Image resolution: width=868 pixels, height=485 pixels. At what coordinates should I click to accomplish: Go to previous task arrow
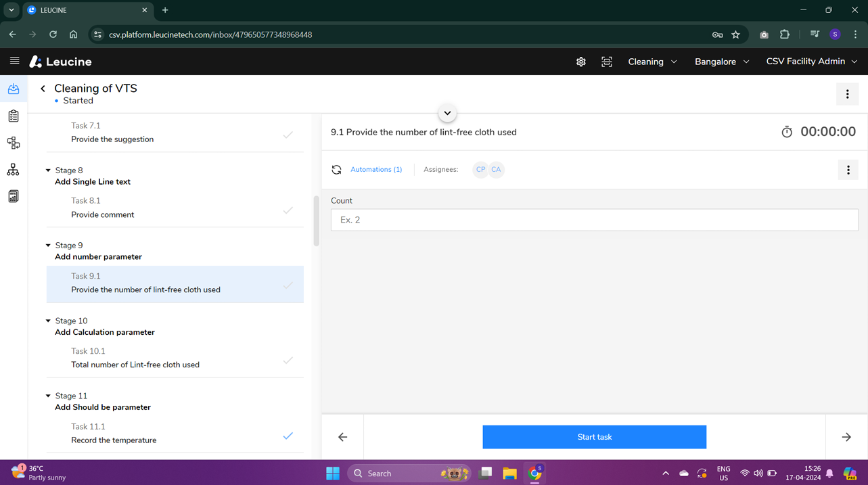(x=343, y=437)
